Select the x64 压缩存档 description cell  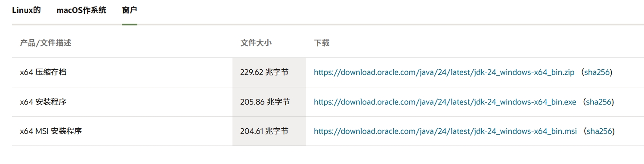point(122,72)
